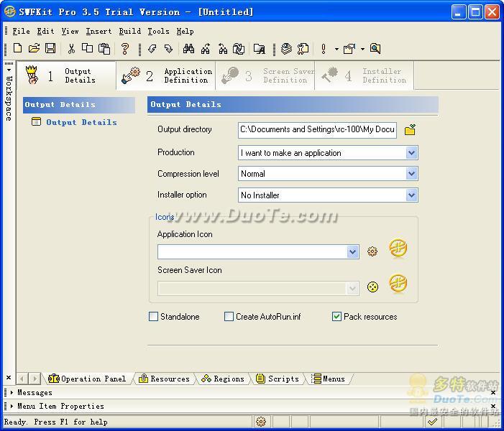Click round icon beside Screen Saver Icon dropdown
This screenshot has width=504, height=431.
[372, 287]
